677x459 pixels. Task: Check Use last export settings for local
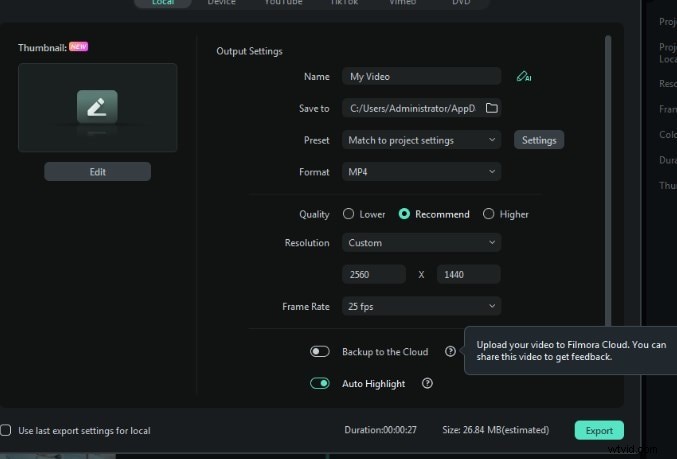[x=7, y=430]
